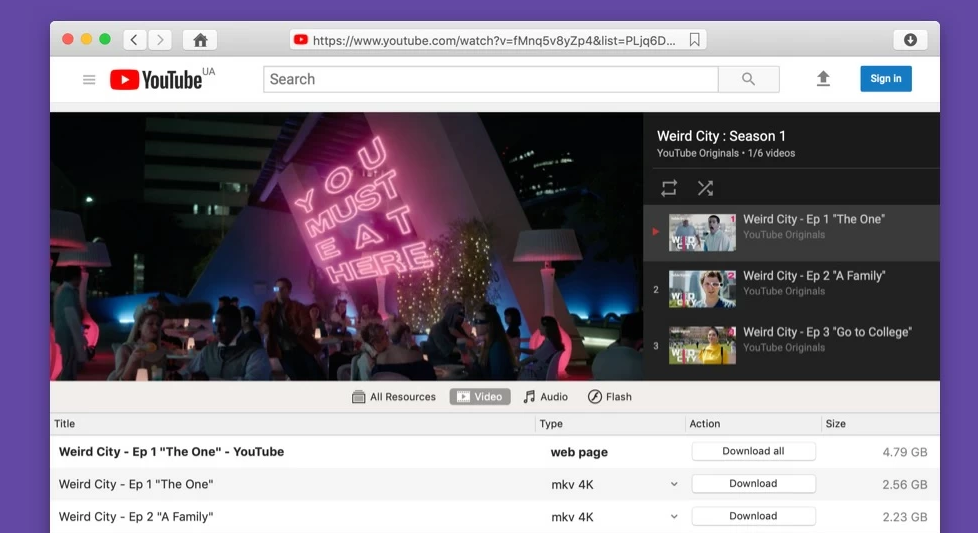Click Weird City - Ep 2 "A Family" playlist title

tap(814, 276)
